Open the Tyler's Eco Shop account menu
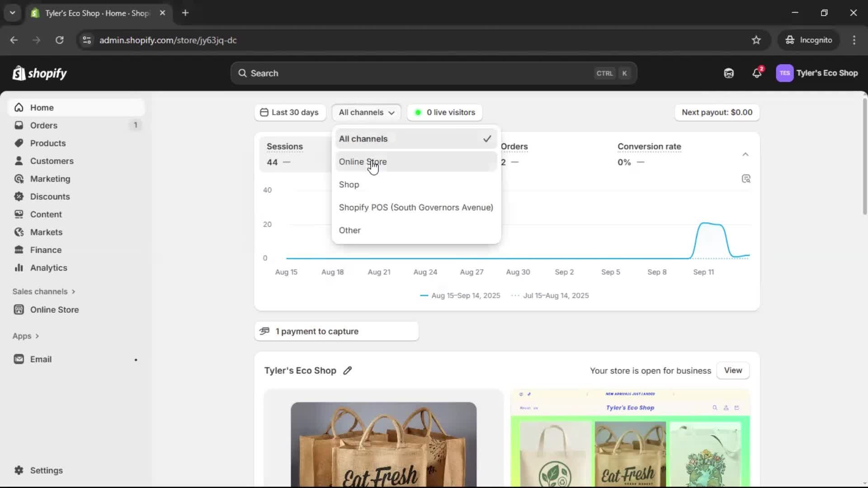The height and width of the screenshot is (488, 868). (817, 73)
